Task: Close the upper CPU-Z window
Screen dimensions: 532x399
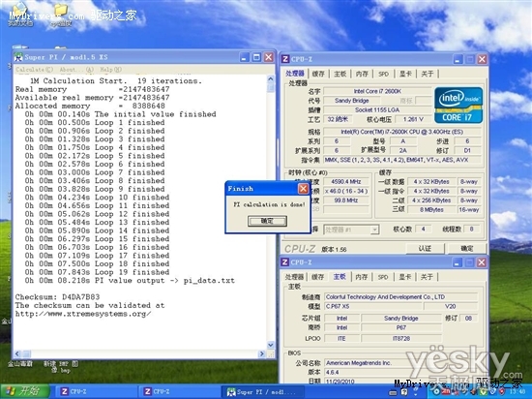Action: [482, 59]
